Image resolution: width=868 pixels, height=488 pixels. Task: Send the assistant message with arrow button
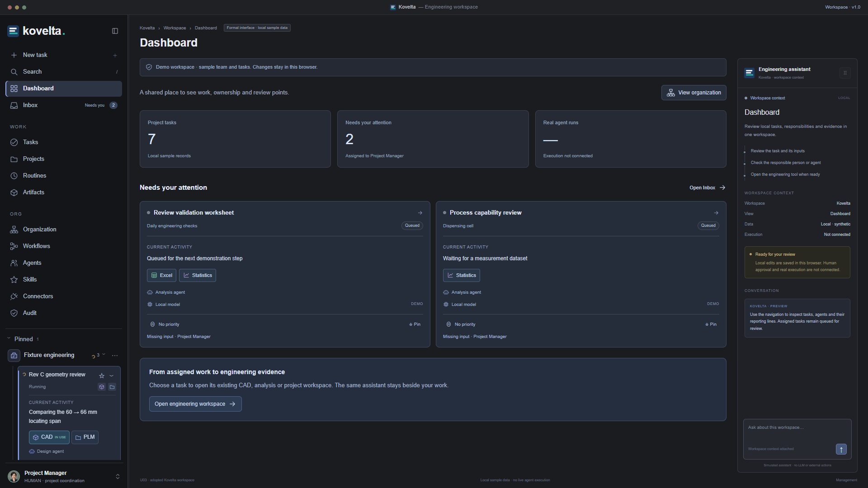841,449
